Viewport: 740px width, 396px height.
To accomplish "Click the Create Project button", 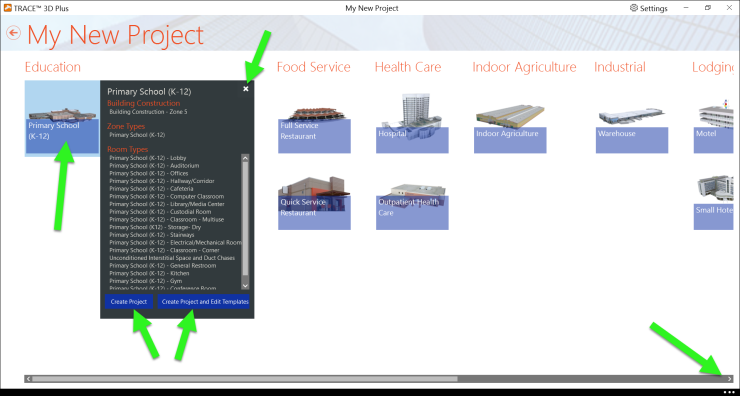I will [129, 302].
